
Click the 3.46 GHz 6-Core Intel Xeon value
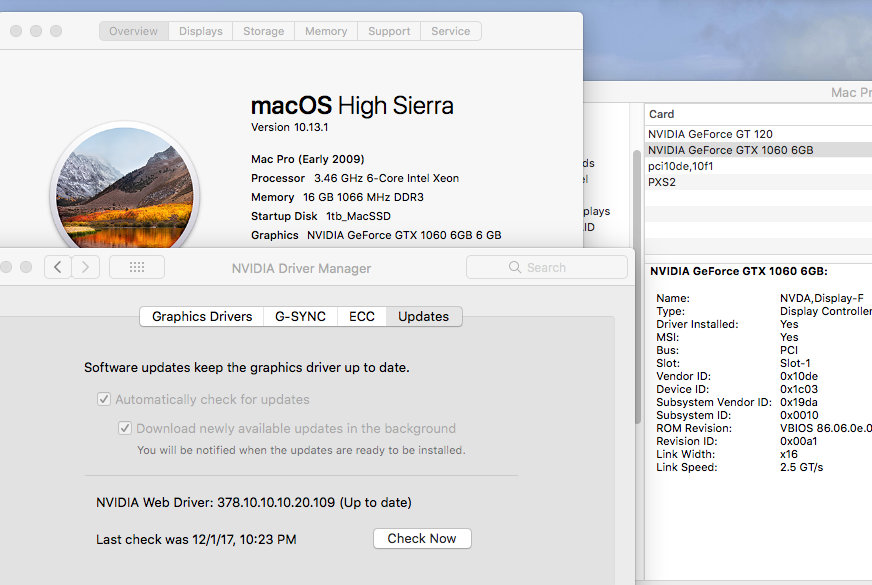pyautogui.click(x=387, y=179)
